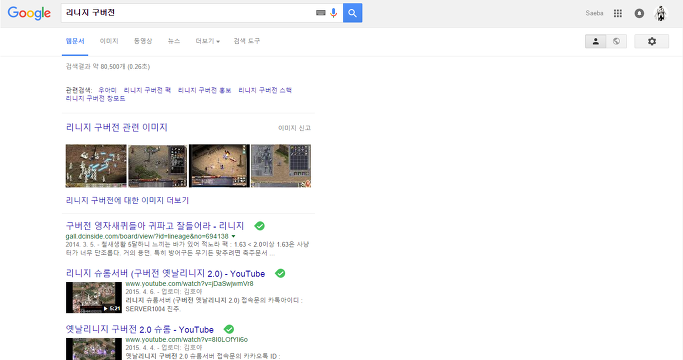Viewport: 683px width, 360px height.
Task: Open result 구버전 영자새퀴들아 귀파고 잘들어라
Action: 155,226
